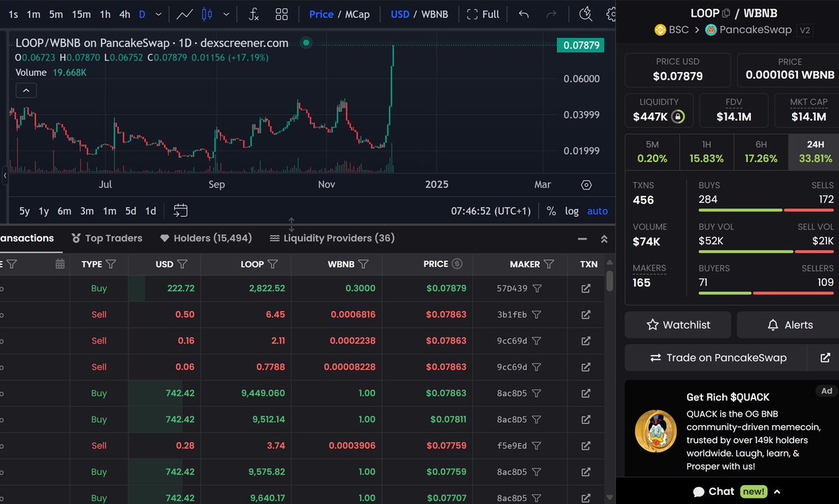Collapse the chart legend caret

click(x=26, y=90)
